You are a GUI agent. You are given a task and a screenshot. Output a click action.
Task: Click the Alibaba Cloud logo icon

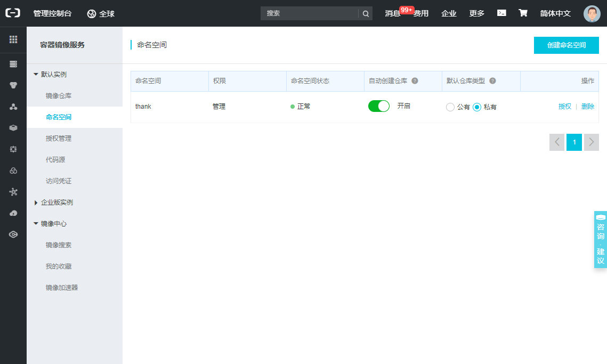pos(13,13)
